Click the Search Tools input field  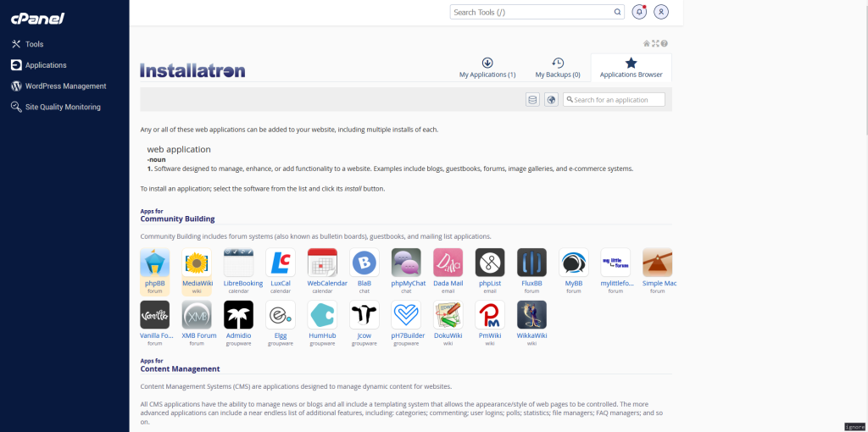[532, 13]
